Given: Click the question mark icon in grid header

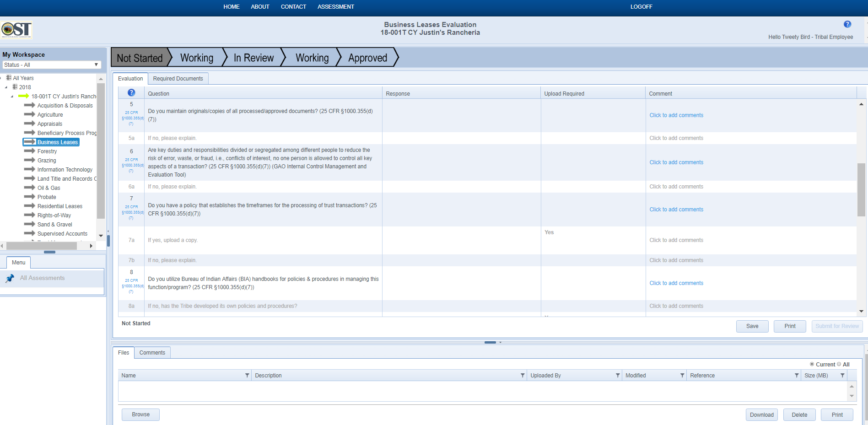Looking at the screenshot, I should coord(131,93).
